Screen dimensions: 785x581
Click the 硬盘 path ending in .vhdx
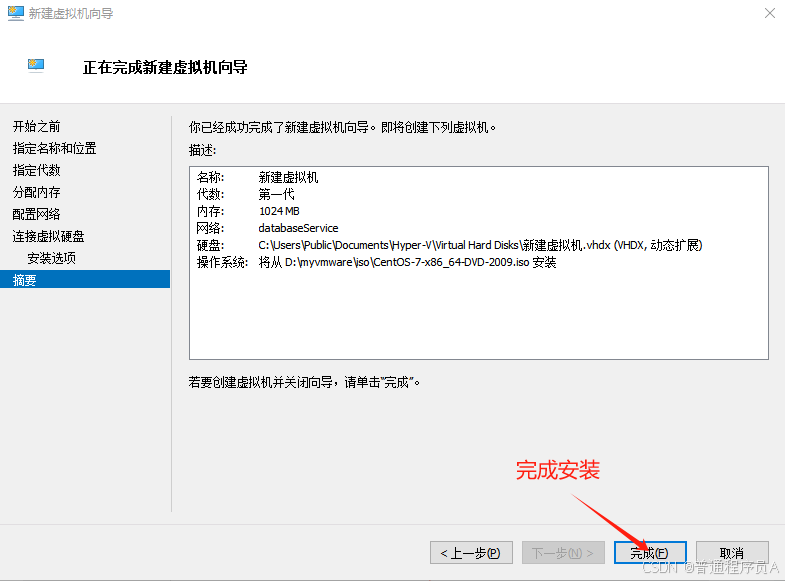point(481,245)
